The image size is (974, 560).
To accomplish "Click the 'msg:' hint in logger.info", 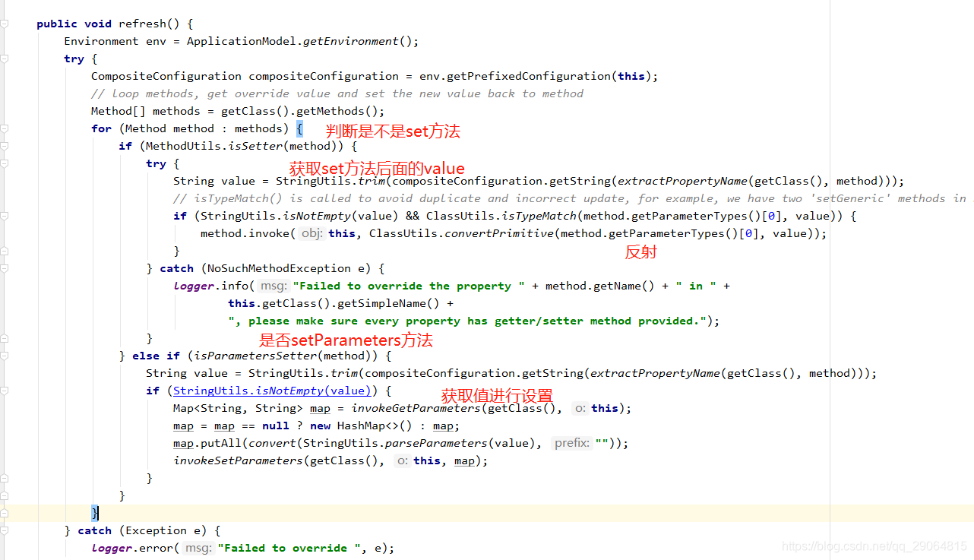I will click(273, 286).
